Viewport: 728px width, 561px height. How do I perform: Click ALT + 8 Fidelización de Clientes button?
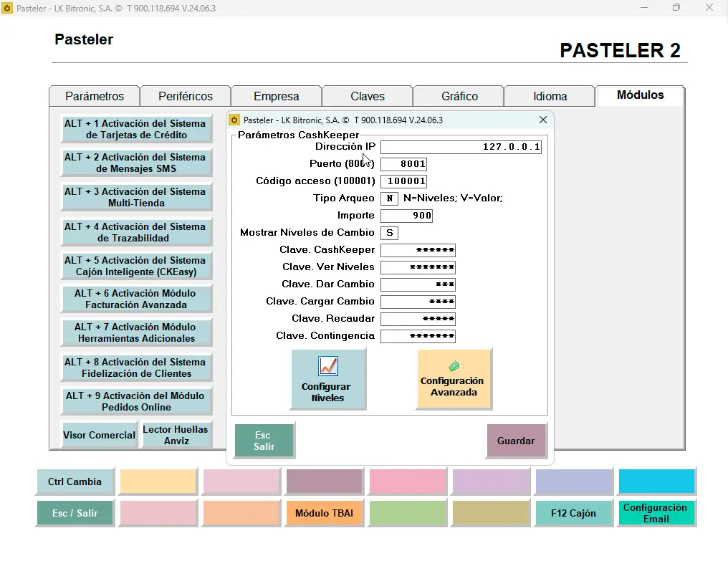136,368
